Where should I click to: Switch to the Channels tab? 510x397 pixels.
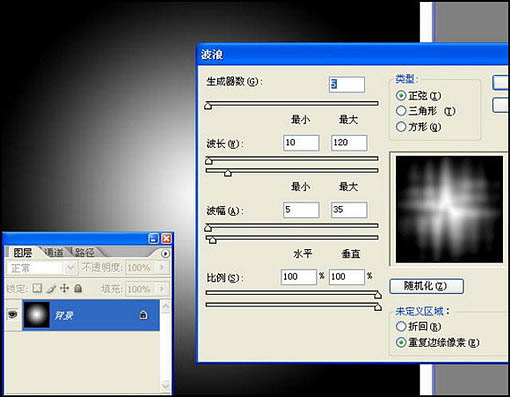pos(54,252)
